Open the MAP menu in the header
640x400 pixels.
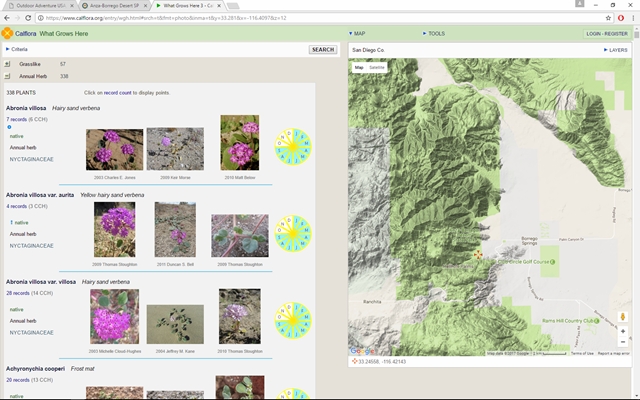[358, 33]
